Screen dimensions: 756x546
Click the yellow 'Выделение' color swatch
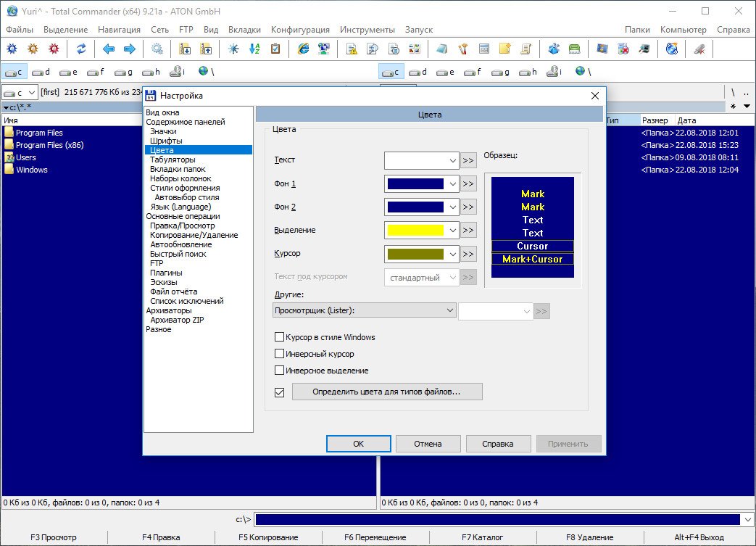415,231
